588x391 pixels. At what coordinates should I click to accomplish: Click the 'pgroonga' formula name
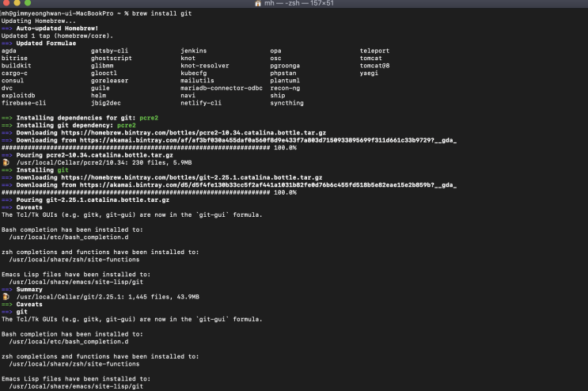pyautogui.click(x=285, y=66)
